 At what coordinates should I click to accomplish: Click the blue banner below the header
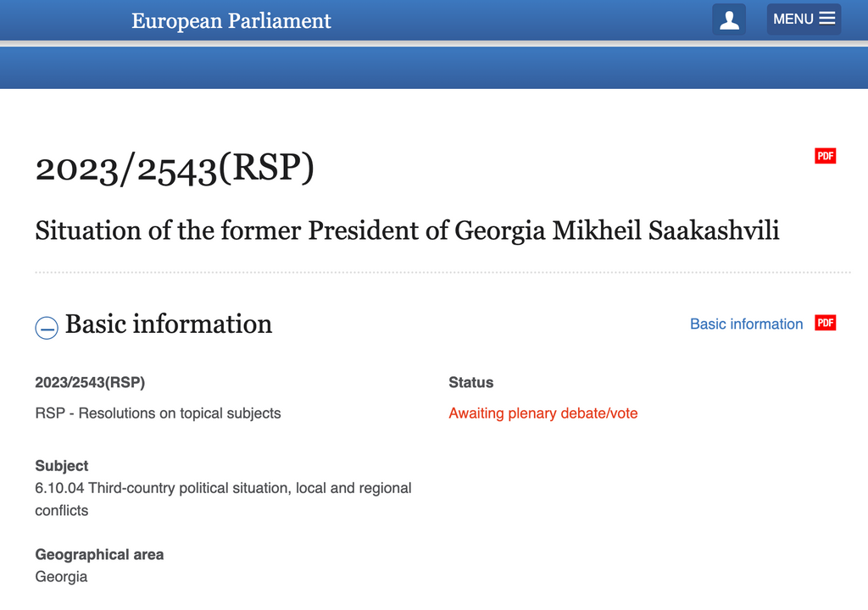(x=434, y=68)
